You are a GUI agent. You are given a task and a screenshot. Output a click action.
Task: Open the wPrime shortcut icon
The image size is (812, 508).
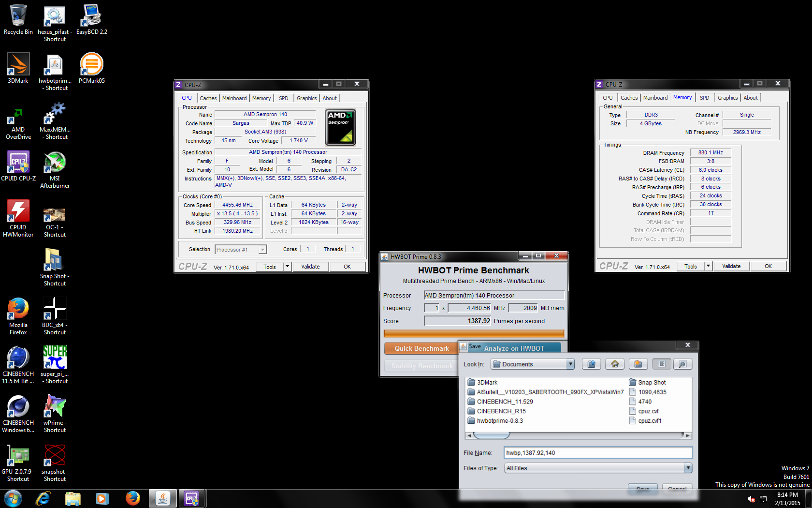[55, 414]
